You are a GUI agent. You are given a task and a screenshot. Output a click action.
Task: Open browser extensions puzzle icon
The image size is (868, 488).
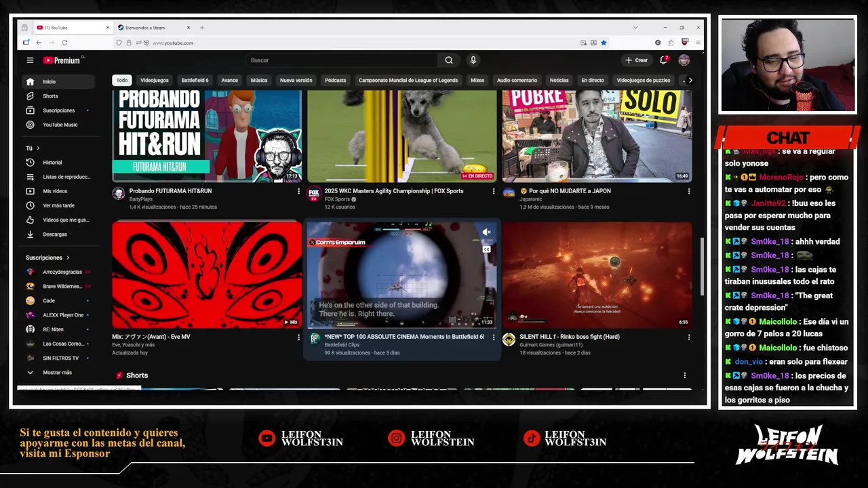coord(671,43)
